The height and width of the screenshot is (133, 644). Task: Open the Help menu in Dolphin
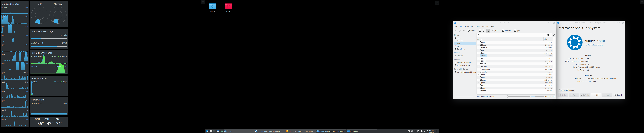coord(492,27)
